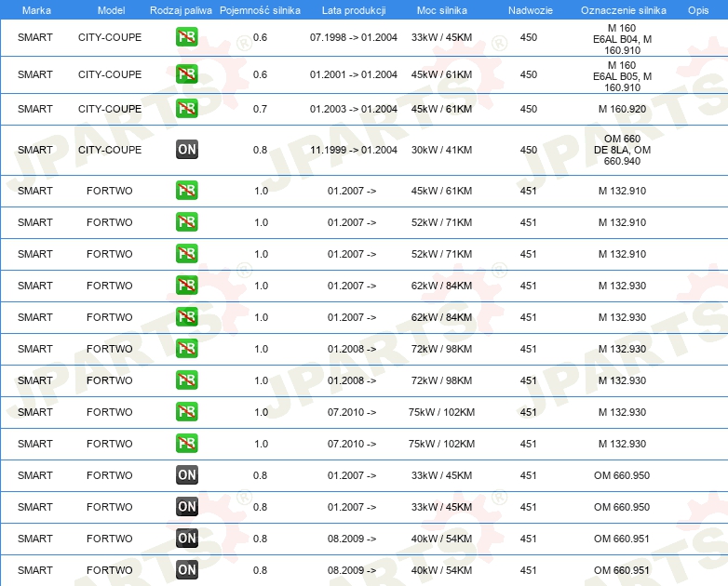The height and width of the screenshot is (586, 728).
Task: Click 450 body code in the M 160.920 row
Action: 529,109
